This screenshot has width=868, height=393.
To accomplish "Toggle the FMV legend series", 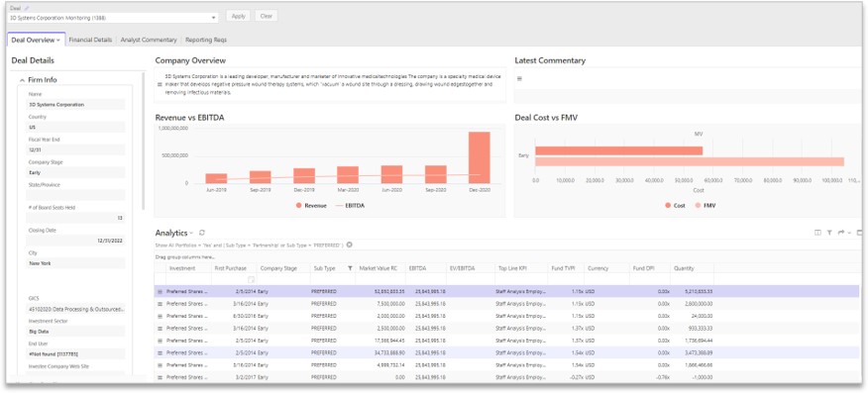I will [x=705, y=205].
